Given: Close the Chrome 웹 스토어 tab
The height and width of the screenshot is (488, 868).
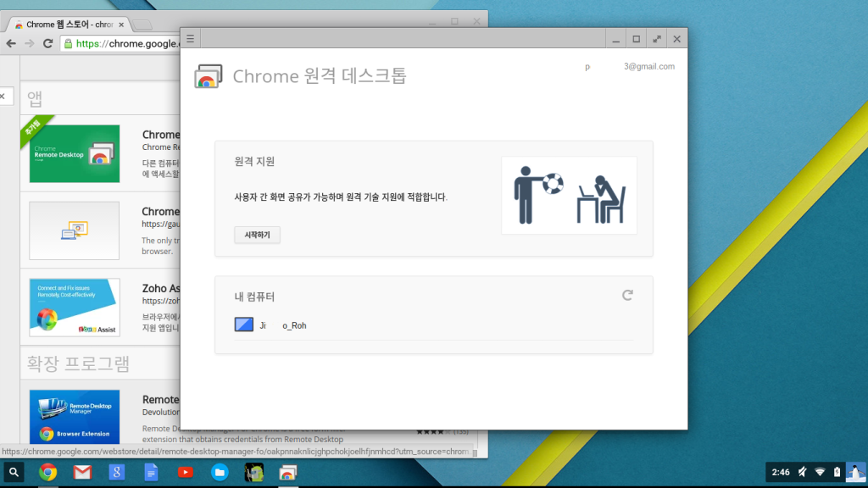Looking at the screenshot, I should 121,25.
